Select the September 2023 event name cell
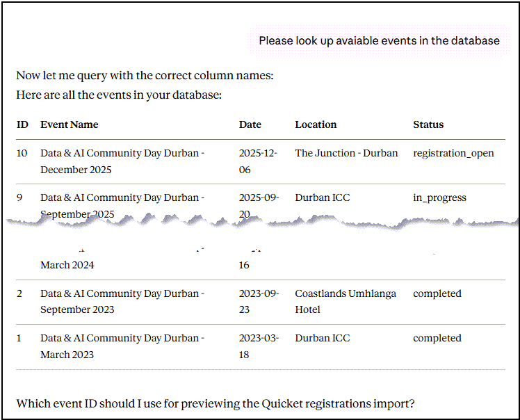The height and width of the screenshot is (420, 520). [122, 301]
